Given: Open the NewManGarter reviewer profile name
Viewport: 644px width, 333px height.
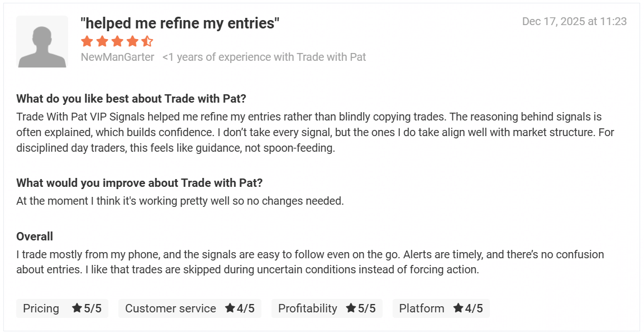Looking at the screenshot, I should [x=117, y=57].
